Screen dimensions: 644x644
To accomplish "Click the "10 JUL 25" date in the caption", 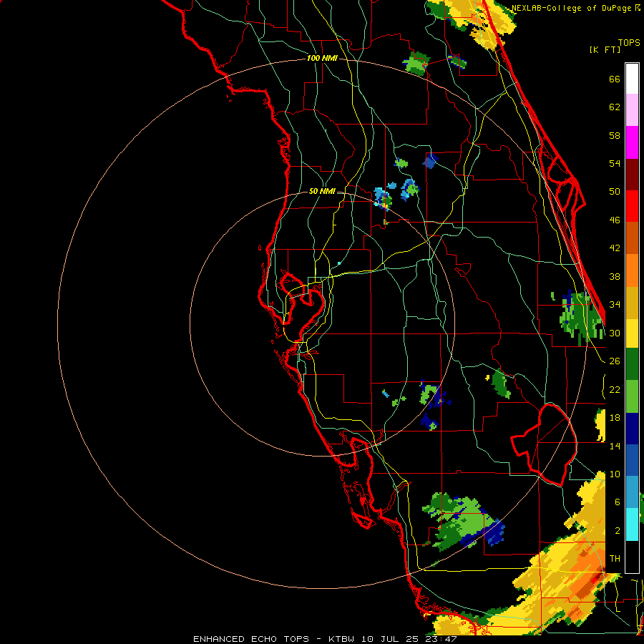I will pos(390,639).
